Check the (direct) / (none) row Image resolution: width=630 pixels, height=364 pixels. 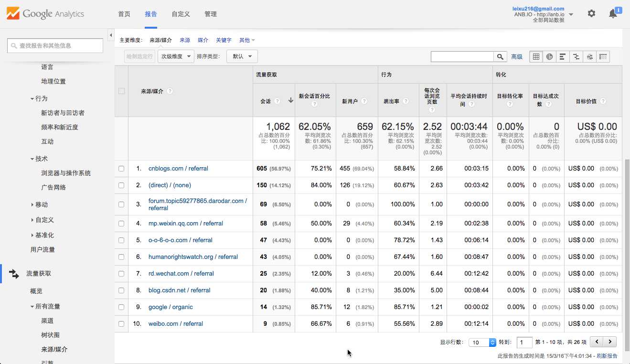[121, 185]
